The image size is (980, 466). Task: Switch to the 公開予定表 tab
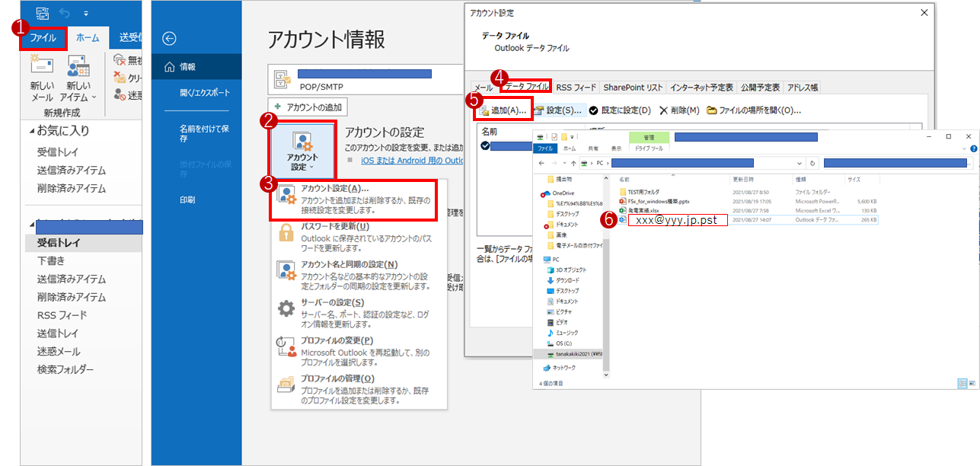(759, 88)
